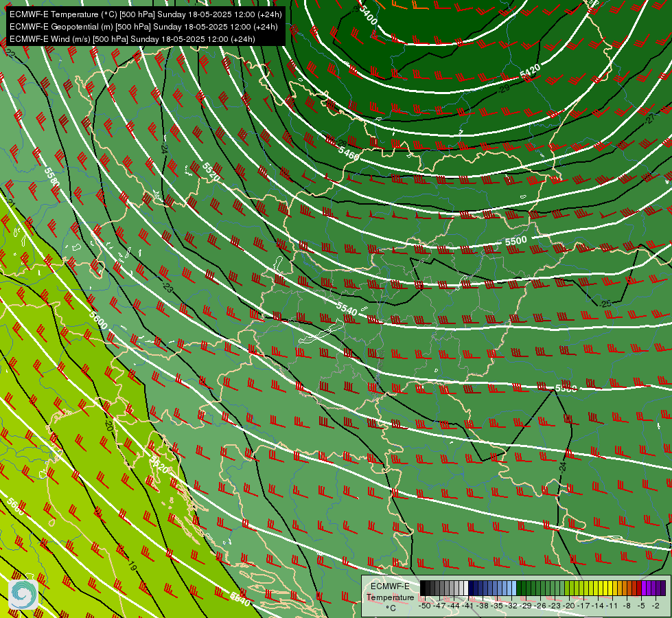Click the black swatch at legend value -50

coord(423,588)
